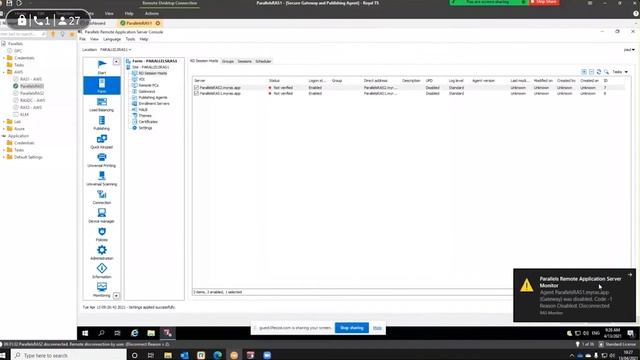Screen dimensions: 640x360
Task: Expand Default Settings folder in navigation
Action: click(4, 157)
